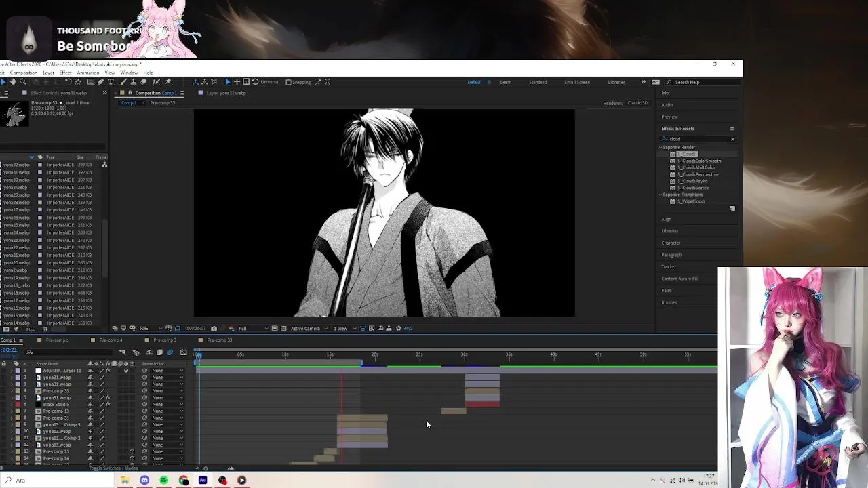The height and width of the screenshot is (488, 868).
Task: Open Chrome from the taskbar
Action: (x=184, y=480)
